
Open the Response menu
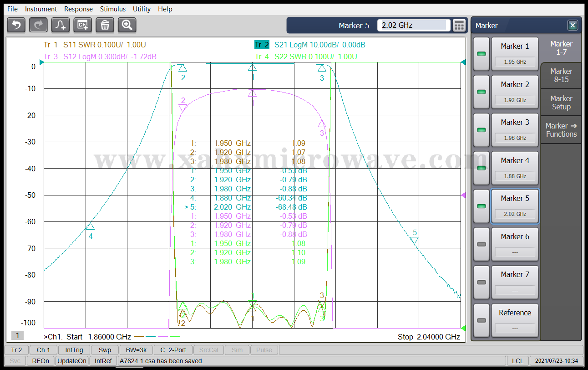tap(78, 9)
